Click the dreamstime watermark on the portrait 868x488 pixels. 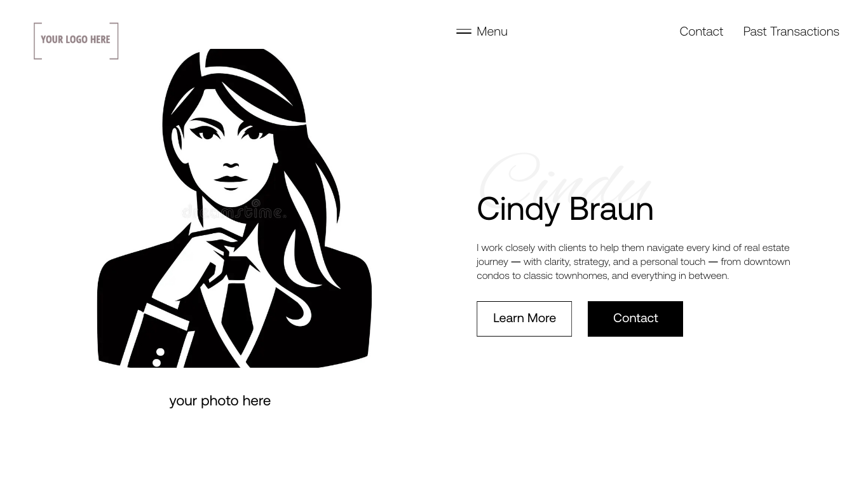(x=234, y=210)
